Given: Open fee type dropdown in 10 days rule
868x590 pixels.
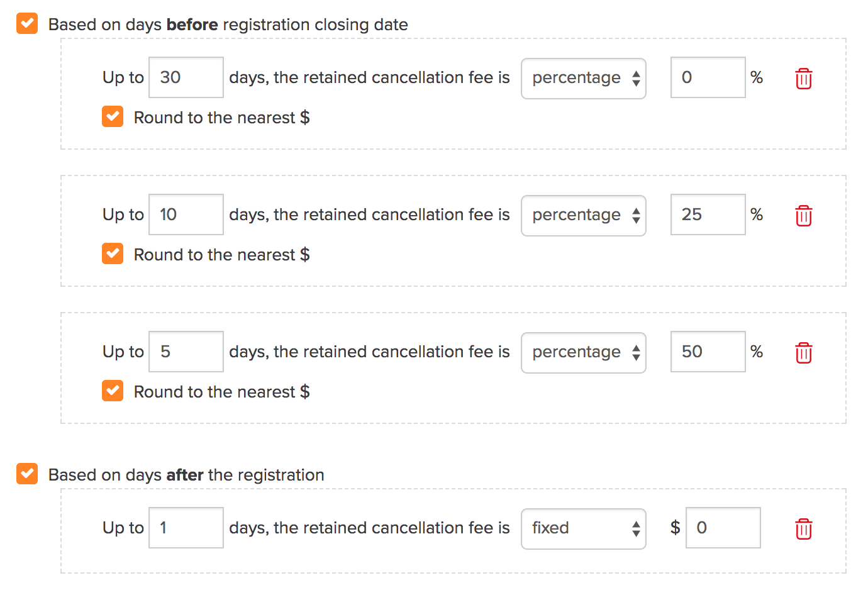Looking at the screenshot, I should point(584,216).
